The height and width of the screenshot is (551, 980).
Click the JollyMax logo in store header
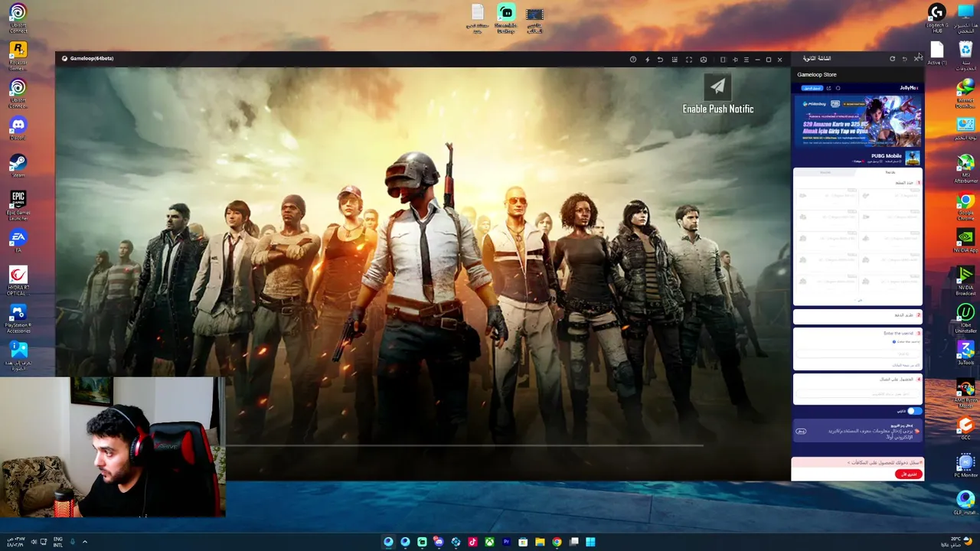pyautogui.click(x=909, y=88)
